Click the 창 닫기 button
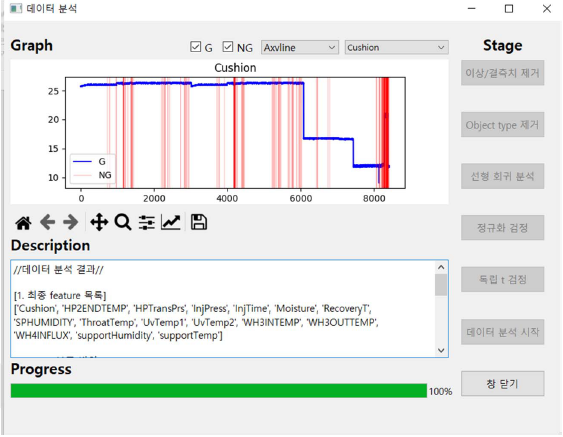Screen dimensions: 563x437 502,383
